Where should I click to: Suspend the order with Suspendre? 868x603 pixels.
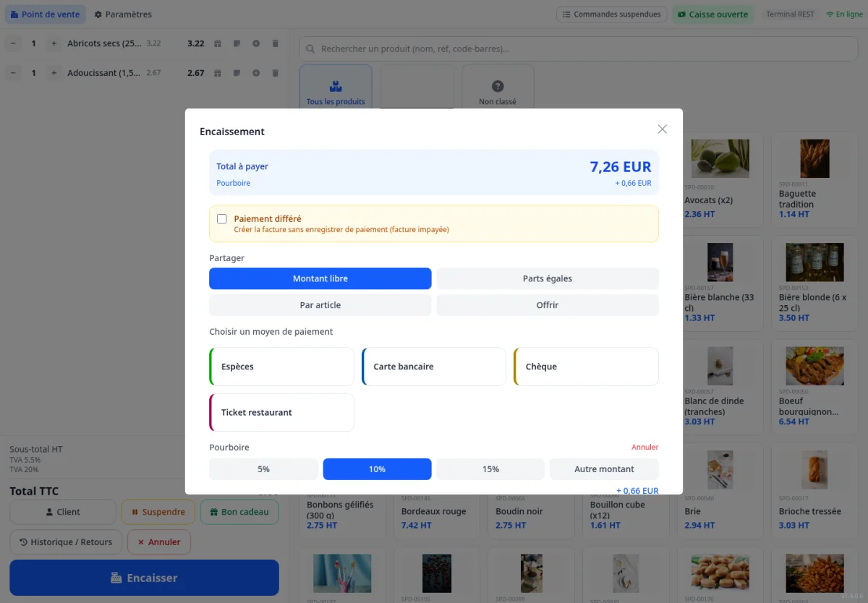point(158,512)
